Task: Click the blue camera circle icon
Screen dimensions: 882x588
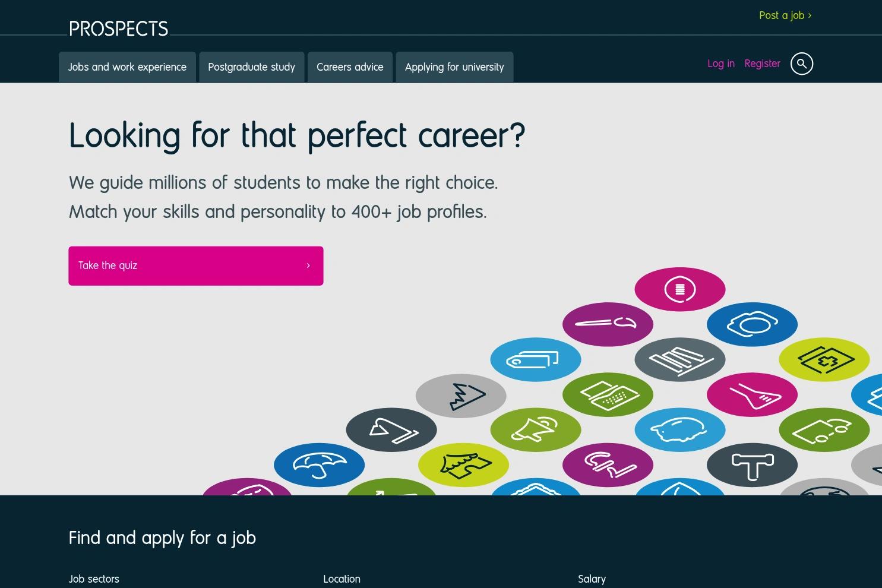Action: click(x=752, y=324)
